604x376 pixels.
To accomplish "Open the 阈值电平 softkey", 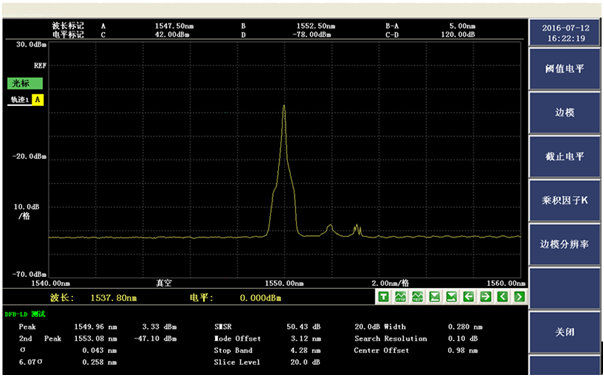I will tap(564, 69).
